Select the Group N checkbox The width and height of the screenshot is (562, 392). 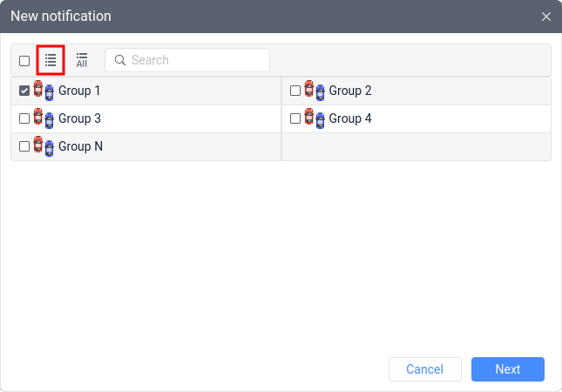[24, 146]
